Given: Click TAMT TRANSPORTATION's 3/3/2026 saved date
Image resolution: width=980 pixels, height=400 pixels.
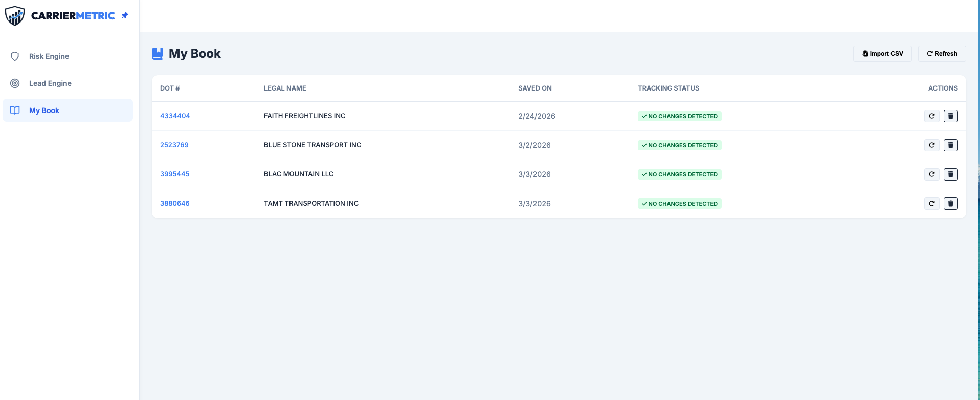Looking at the screenshot, I should point(534,204).
